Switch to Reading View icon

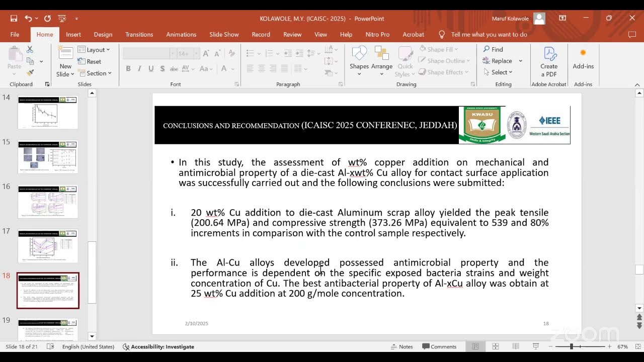(516, 346)
